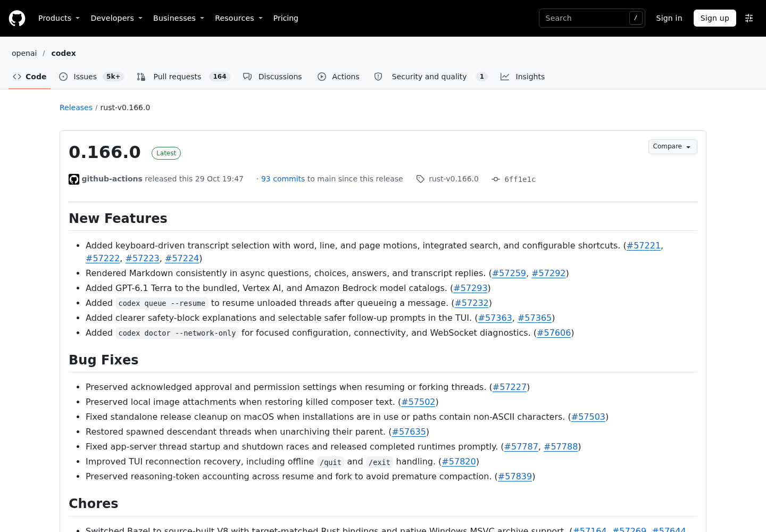Go to the Discussions tab
Viewport: 766px width, 532px height.
click(272, 77)
